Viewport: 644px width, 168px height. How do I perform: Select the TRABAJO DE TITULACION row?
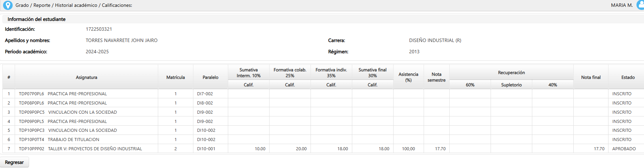(x=323, y=139)
